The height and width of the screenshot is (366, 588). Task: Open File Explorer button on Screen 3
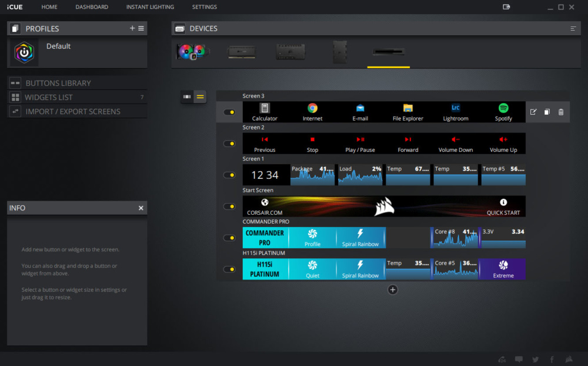(407, 112)
